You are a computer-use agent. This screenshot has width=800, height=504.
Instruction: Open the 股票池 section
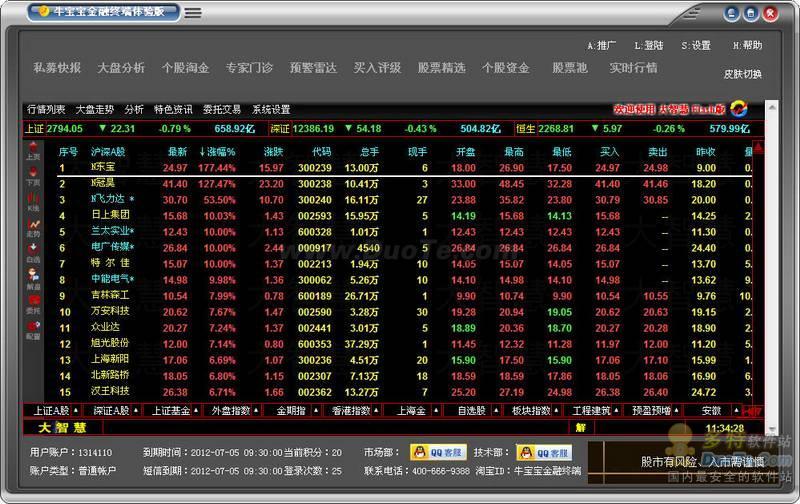[570, 67]
